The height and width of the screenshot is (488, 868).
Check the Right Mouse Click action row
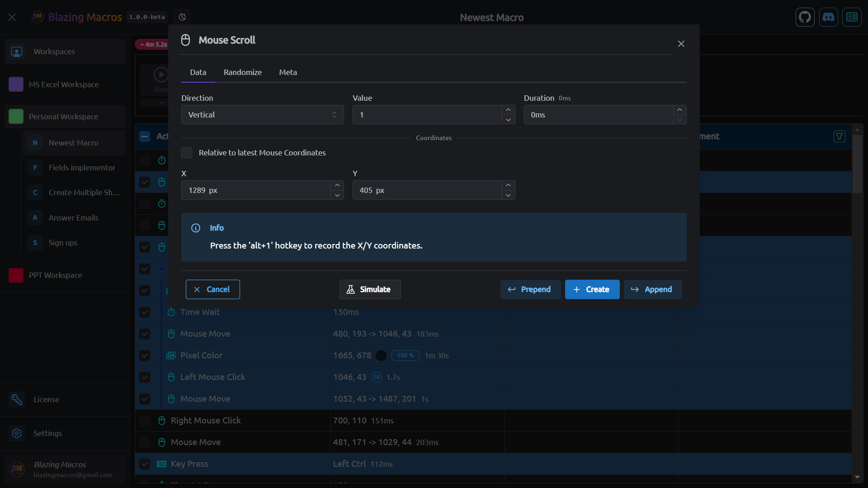pos(145,421)
